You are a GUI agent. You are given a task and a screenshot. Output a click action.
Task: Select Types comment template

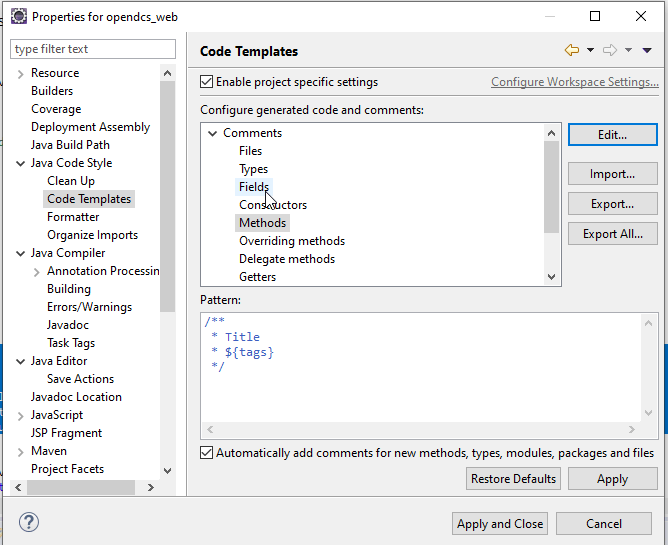[x=253, y=169]
